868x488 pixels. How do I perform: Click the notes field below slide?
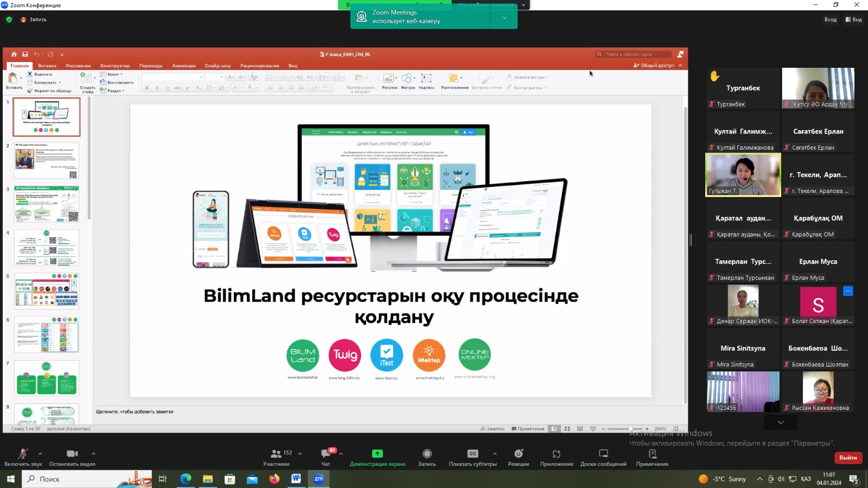(x=388, y=412)
